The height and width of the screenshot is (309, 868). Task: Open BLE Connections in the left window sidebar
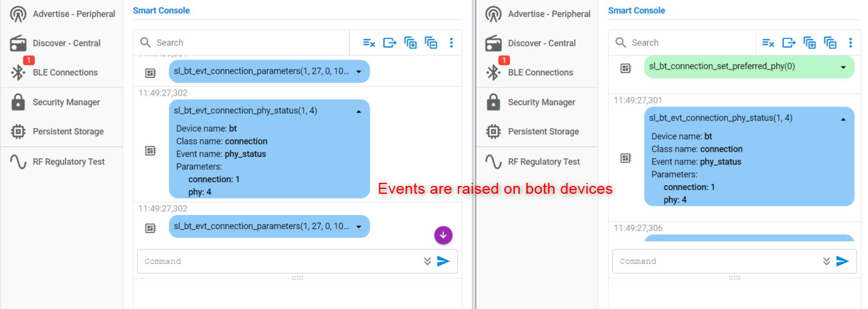point(65,73)
